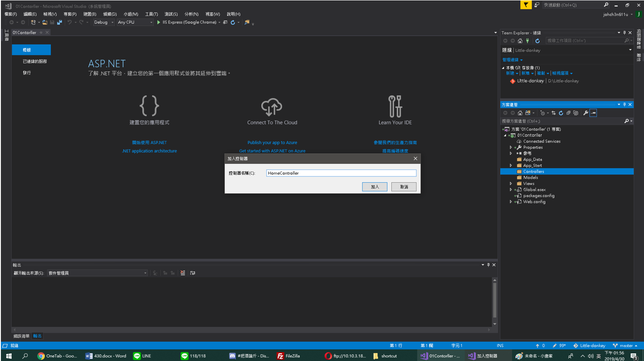Select the 發行 sidebar item
This screenshot has height=361, width=644.
coord(27,72)
